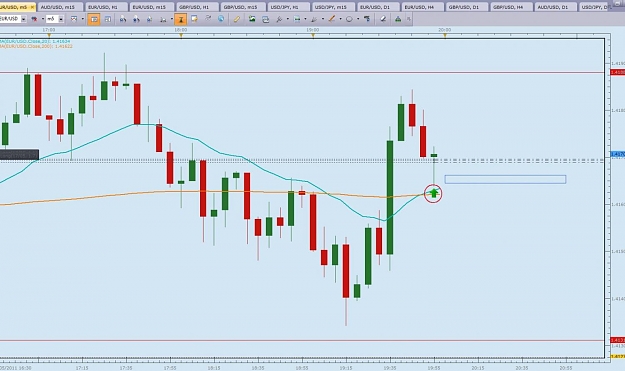Image resolution: width=625 pixels, height=371 pixels.
Task: Click the 20-period moving average legend label
Action: coord(35,41)
